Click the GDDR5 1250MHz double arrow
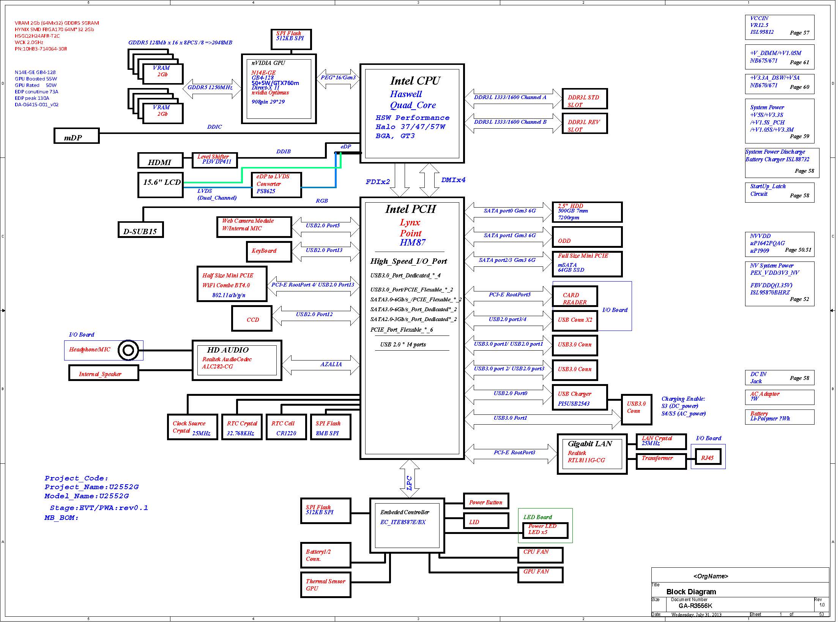The height and width of the screenshot is (622, 840). [x=211, y=88]
